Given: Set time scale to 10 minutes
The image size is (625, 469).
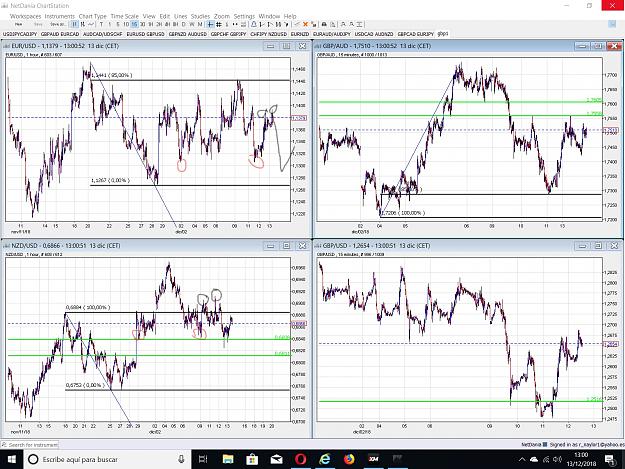Looking at the screenshot, I should [126, 24].
